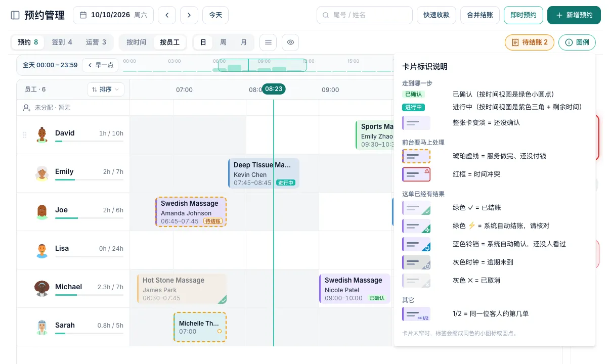
Task: Close the 图例 legend popover
Action: (577, 42)
